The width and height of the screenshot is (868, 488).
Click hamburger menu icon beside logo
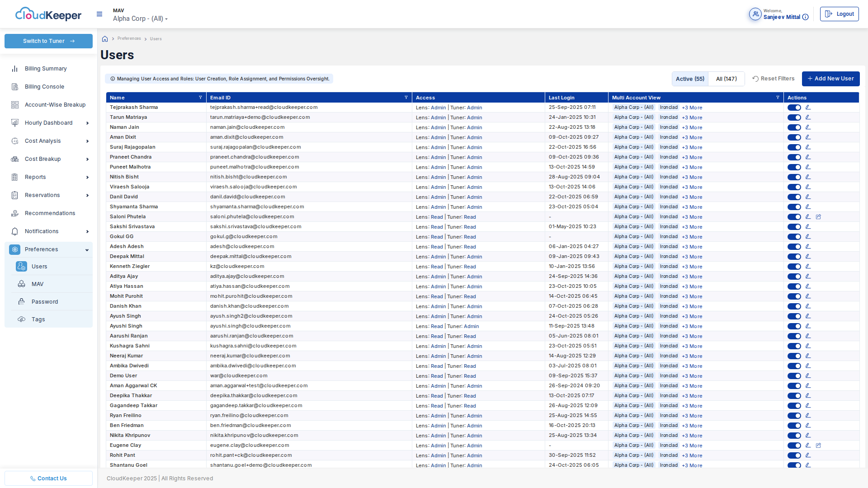coord(99,14)
